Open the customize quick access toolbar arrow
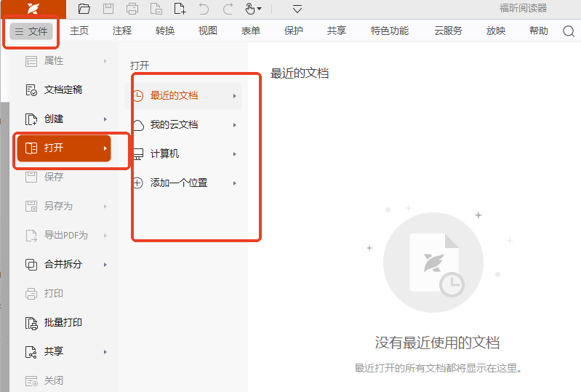Screen dimensions: 581x392 [x=297, y=9]
